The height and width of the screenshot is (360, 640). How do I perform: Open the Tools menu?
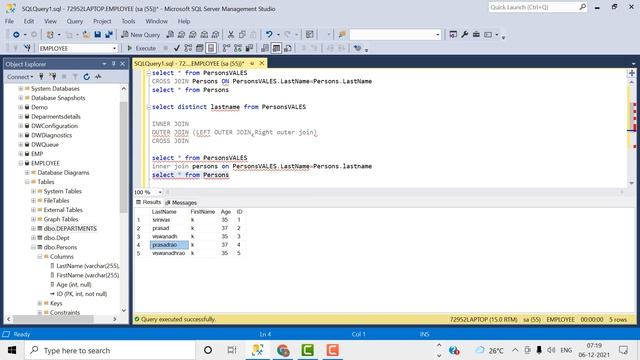(x=128, y=21)
